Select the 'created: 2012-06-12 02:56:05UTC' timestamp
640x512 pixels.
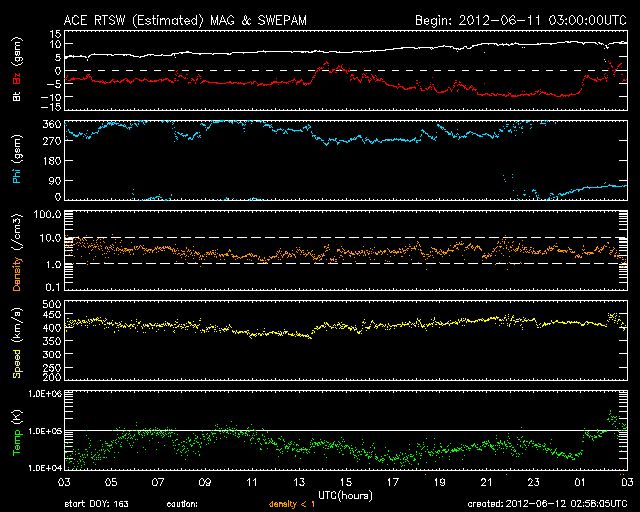click(x=547, y=504)
